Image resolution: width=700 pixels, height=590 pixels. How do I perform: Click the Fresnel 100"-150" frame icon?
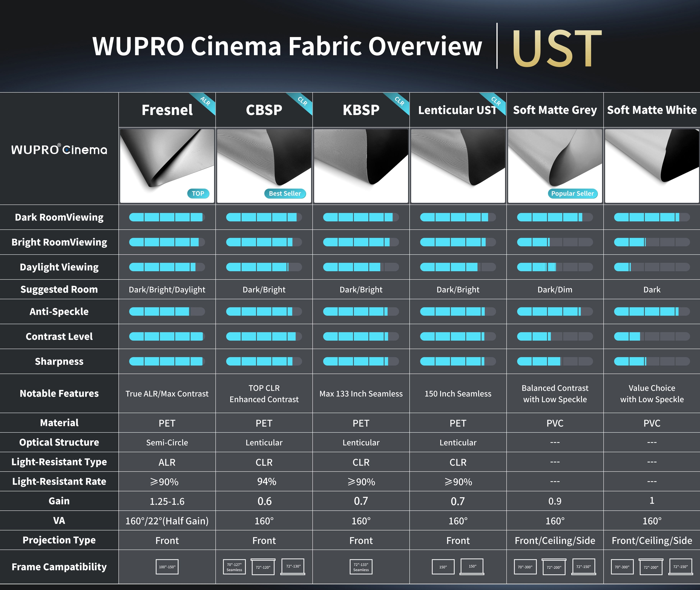tap(167, 567)
